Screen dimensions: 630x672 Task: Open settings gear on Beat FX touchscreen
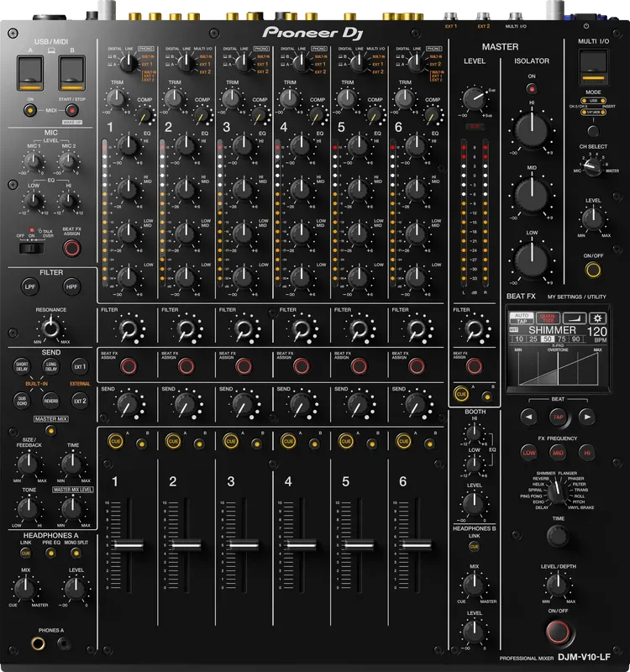click(x=597, y=318)
